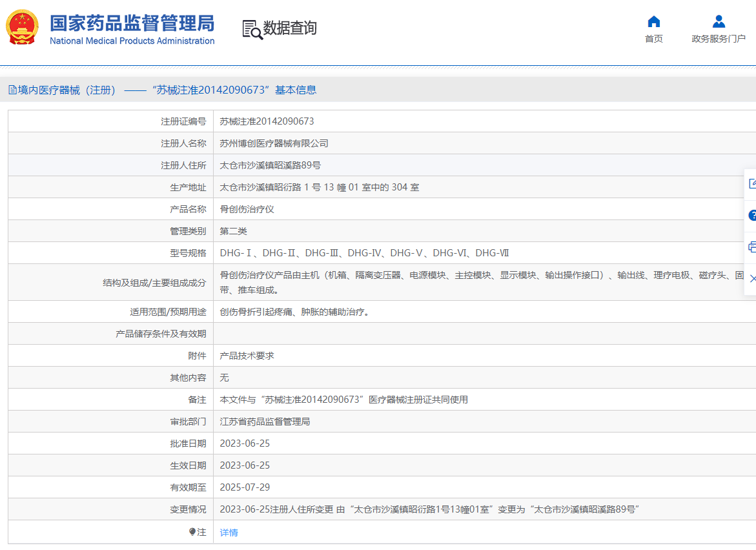Viewport: 756px width, 550px height.
Task: Select the 其他内容 value 无
Action: (x=224, y=378)
